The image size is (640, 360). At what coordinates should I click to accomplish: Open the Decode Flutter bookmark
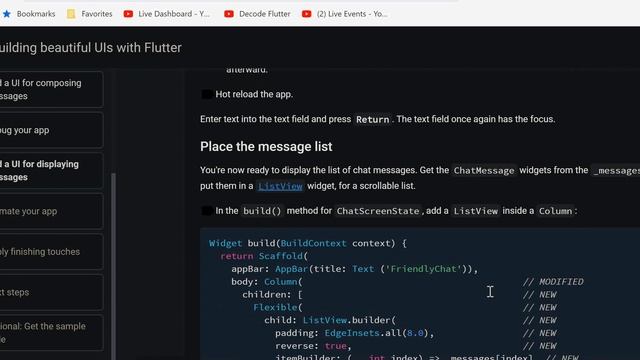[258, 14]
